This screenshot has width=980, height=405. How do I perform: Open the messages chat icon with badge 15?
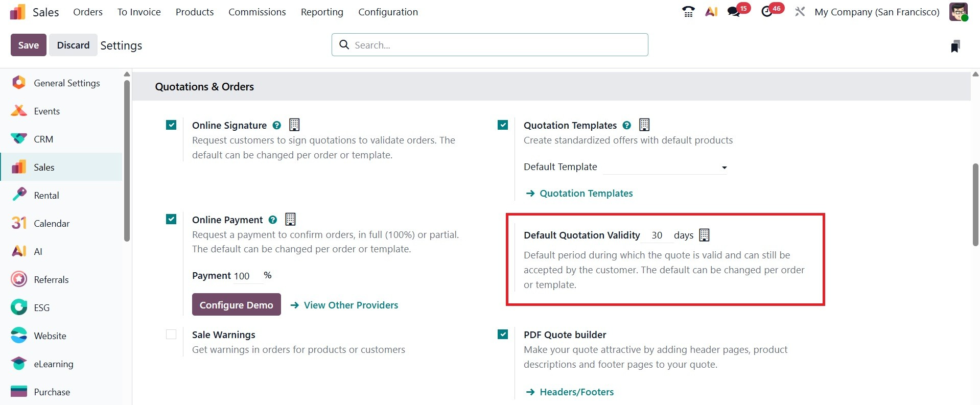(734, 12)
